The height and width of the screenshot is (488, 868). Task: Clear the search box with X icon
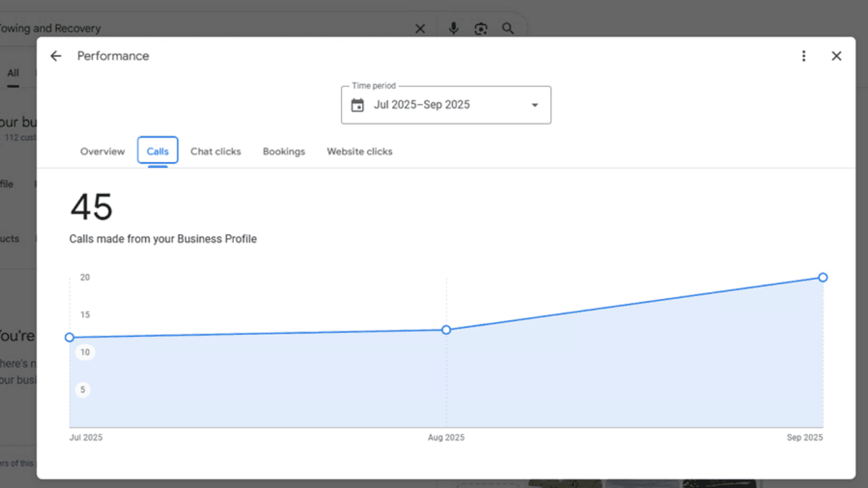[420, 28]
